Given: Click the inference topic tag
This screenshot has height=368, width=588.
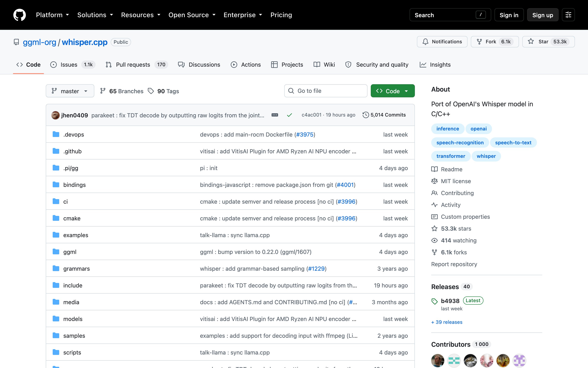Looking at the screenshot, I should (448, 129).
